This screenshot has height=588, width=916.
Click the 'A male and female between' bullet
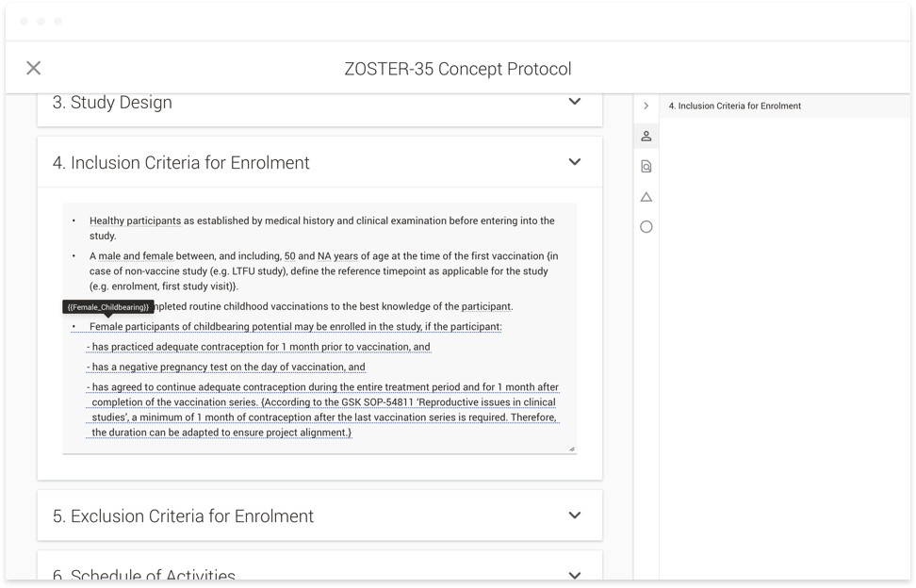tap(323, 271)
